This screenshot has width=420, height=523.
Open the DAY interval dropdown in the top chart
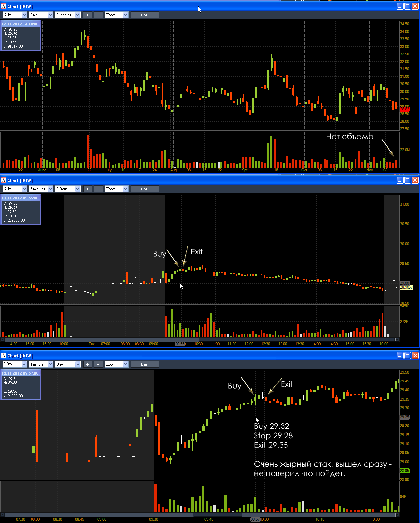click(x=41, y=15)
